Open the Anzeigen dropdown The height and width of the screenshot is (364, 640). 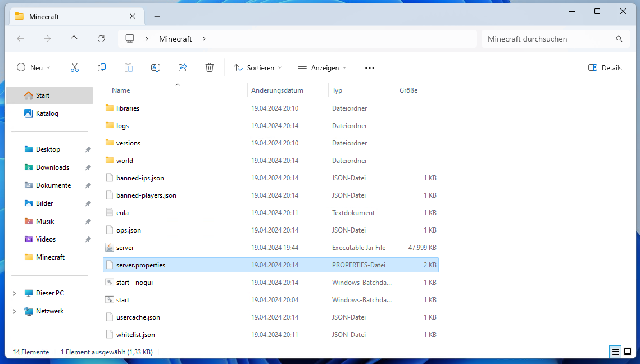tap(322, 68)
